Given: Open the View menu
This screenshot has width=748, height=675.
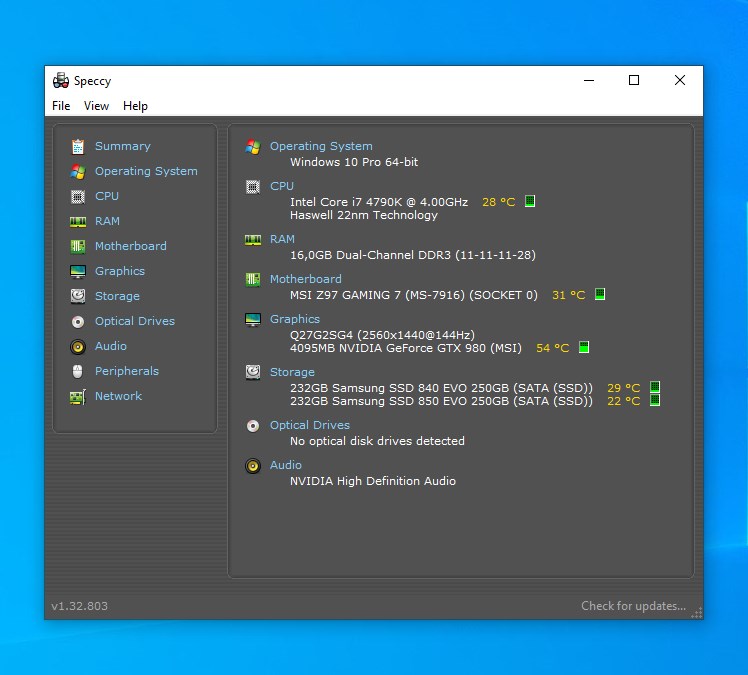Looking at the screenshot, I should point(96,106).
